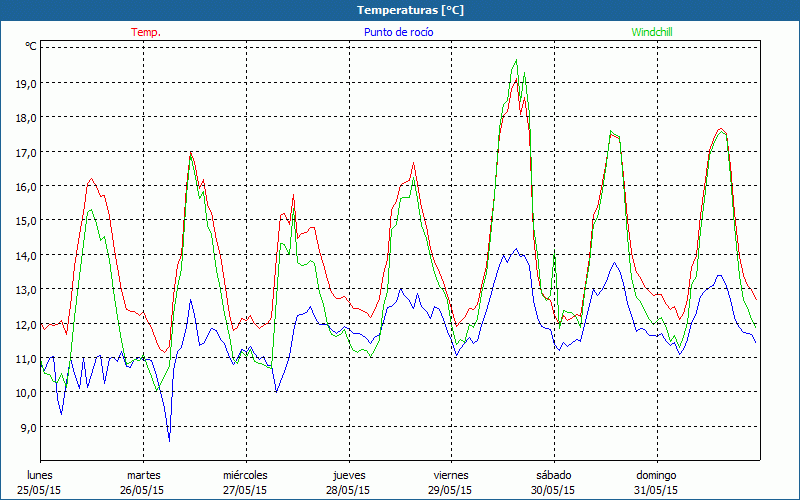The image size is (800, 500).
Task: Select the martes day label
Action: pos(143,475)
